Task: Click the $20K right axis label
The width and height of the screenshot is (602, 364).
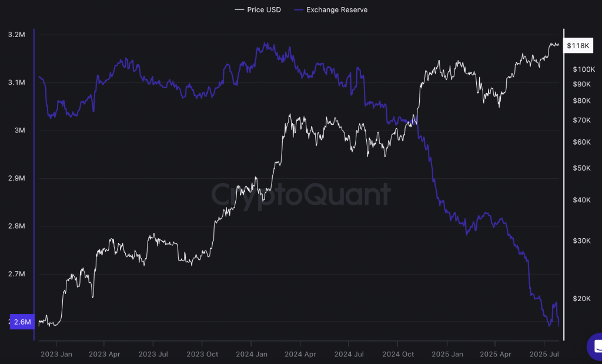Action: tap(582, 299)
